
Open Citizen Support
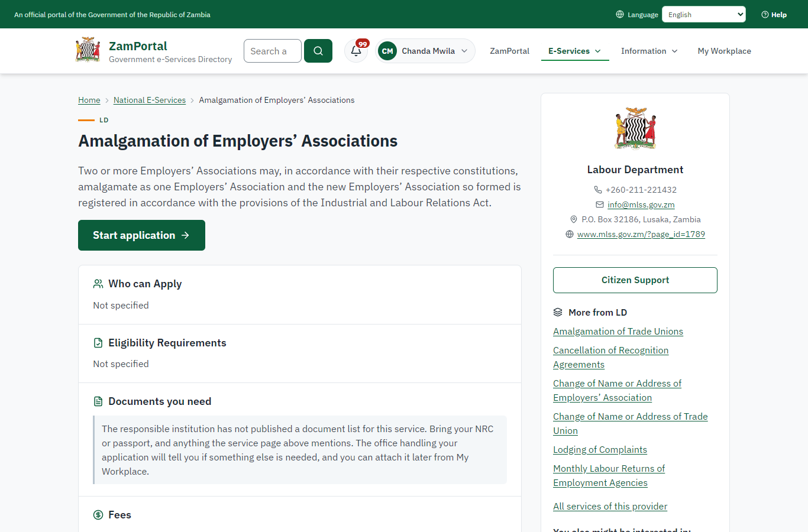point(635,280)
